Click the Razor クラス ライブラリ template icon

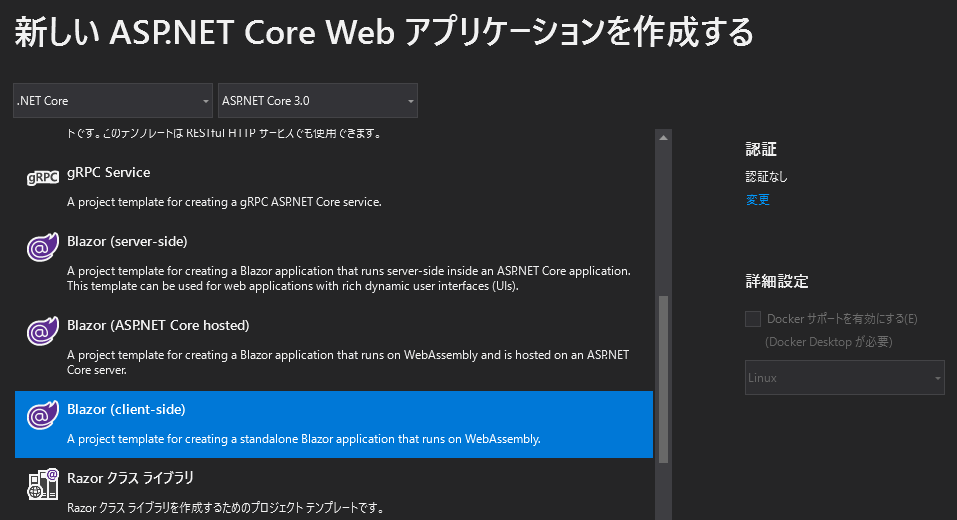43,484
